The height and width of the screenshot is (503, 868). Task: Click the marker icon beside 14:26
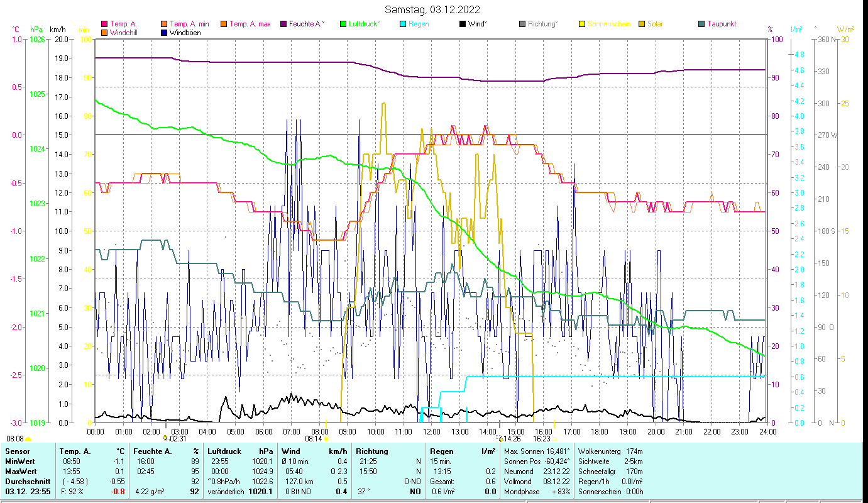pyautogui.click(x=500, y=439)
